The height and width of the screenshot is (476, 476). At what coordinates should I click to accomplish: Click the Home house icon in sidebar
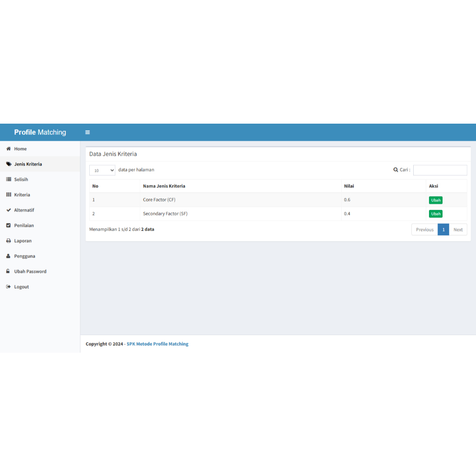click(x=8, y=149)
